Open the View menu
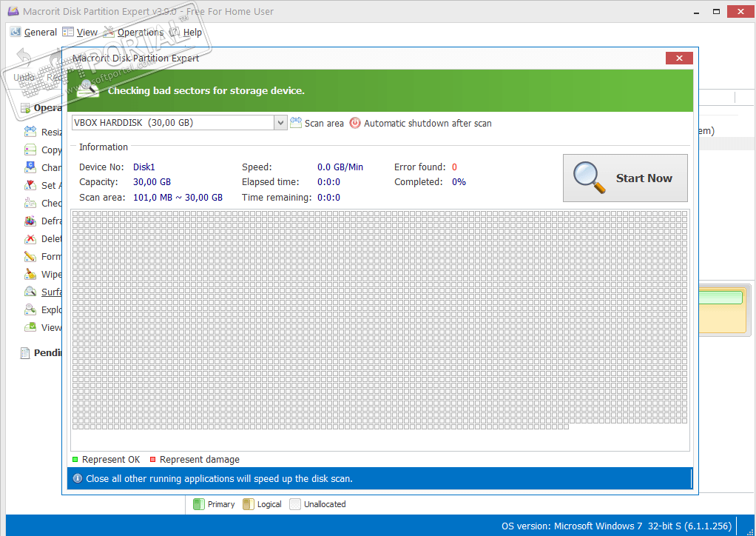 tap(87, 33)
